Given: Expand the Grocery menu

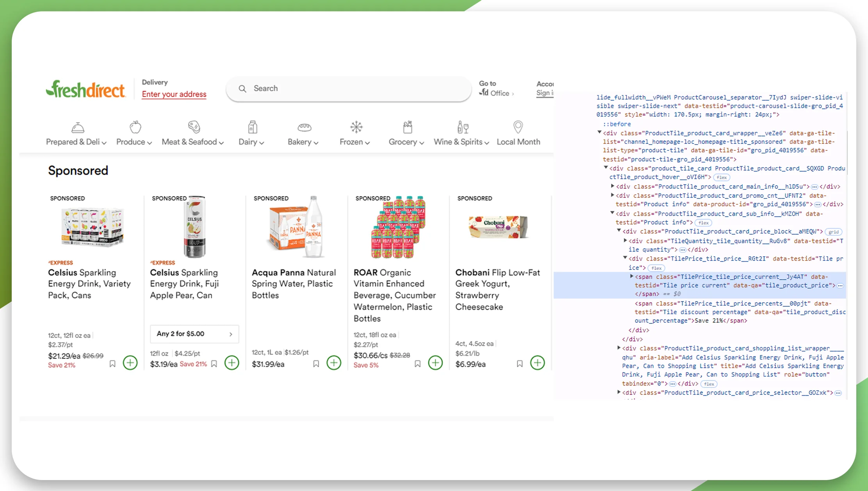Looking at the screenshot, I should pos(406,142).
